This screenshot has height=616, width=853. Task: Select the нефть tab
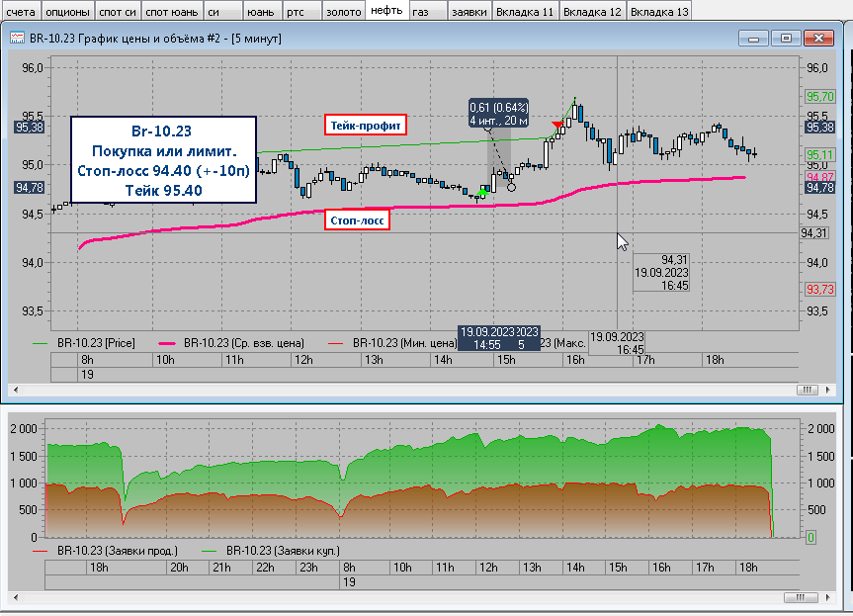[x=386, y=10]
